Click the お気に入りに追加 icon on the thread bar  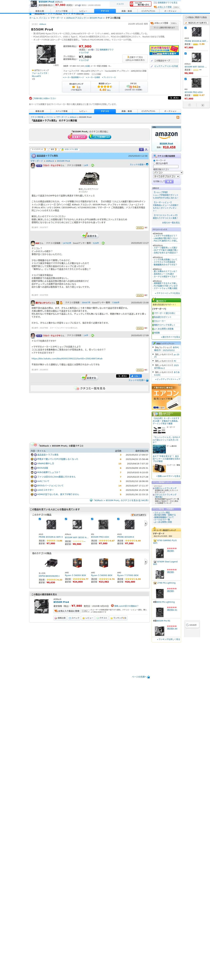[69, 149]
